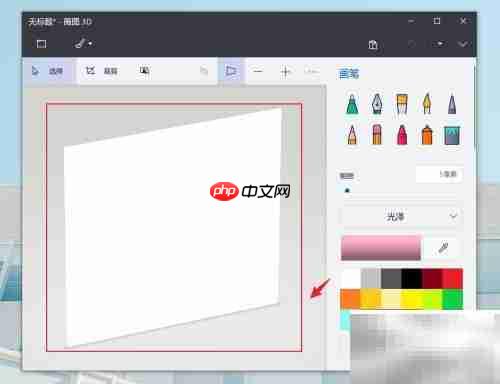
Task: Pick the lime green color swatch
Action: (x=432, y=299)
